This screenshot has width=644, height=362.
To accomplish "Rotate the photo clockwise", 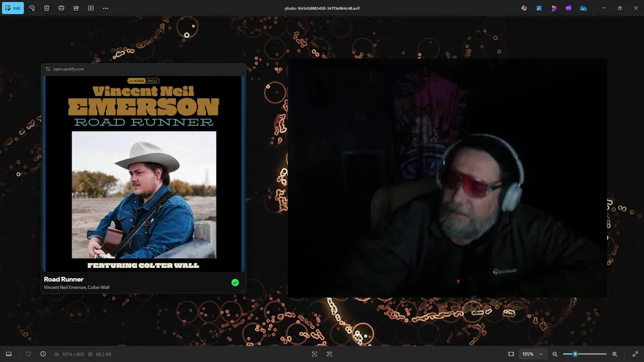I will (x=32, y=8).
